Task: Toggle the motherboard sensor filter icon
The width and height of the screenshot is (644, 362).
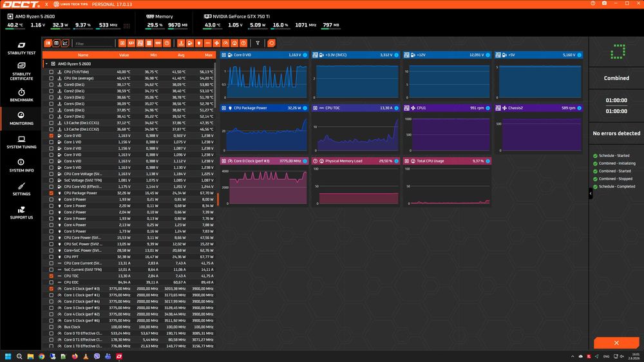Action: click(x=140, y=43)
